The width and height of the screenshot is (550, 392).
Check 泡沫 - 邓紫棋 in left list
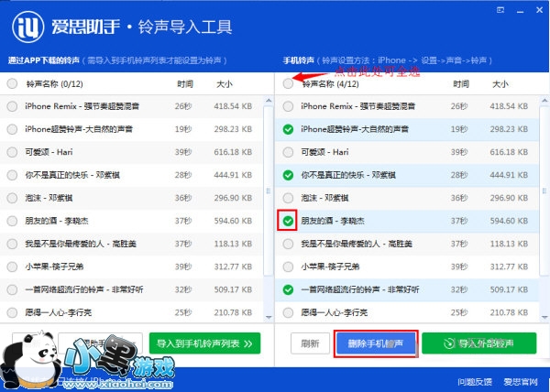click(12, 198)
